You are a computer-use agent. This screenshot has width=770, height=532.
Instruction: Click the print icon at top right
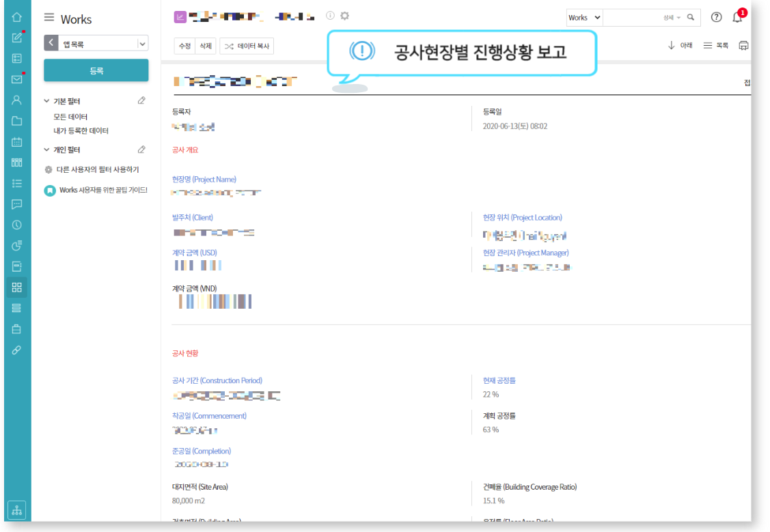coord(743,46)
